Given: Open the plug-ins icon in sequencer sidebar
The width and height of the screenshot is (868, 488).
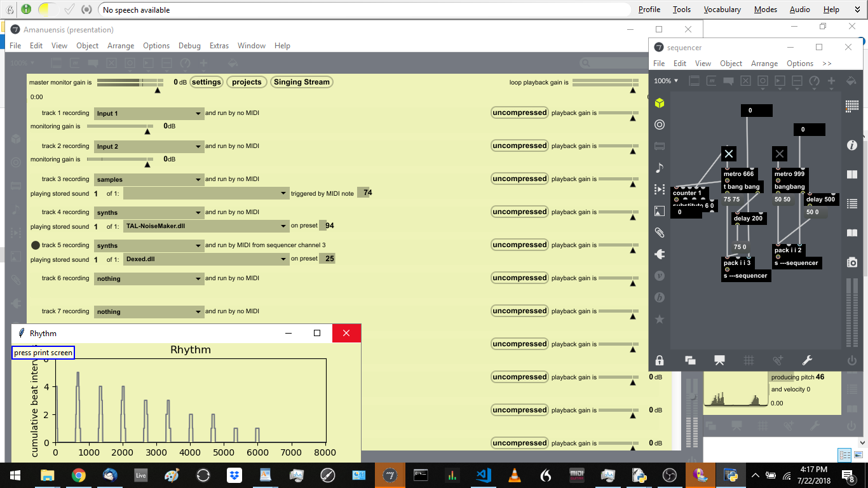Looking at the screenshot, I should coord(660,254).
